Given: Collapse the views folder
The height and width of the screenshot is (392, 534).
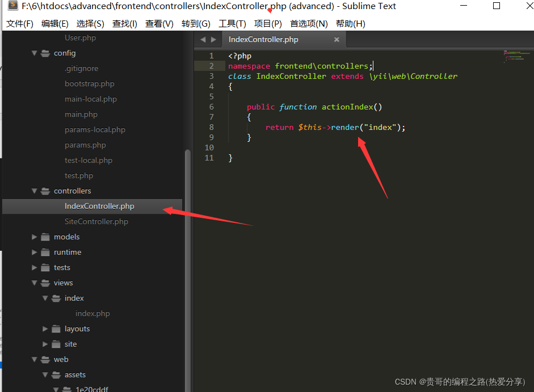Looking at the screenshot, I should point(34,283).
